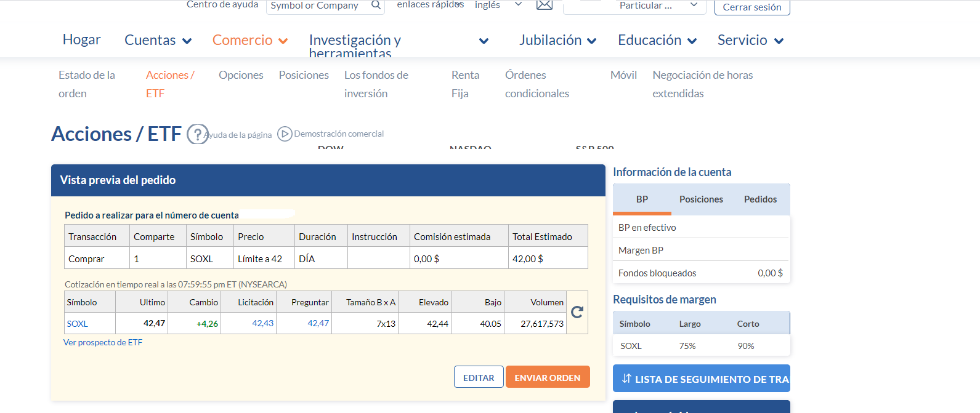Click the BP en efectivo row

tap(702, 227)
